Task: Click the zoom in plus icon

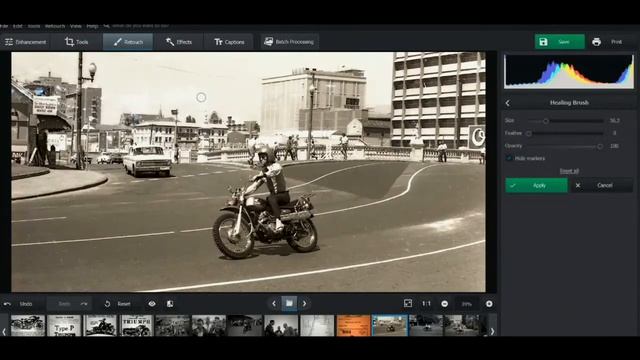Action: click(489, 304)
